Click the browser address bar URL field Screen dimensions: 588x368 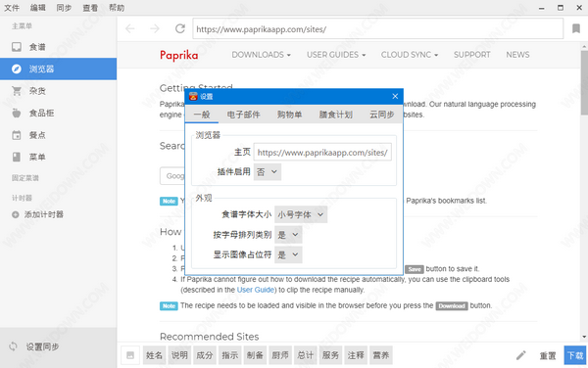tap(378, 28)
